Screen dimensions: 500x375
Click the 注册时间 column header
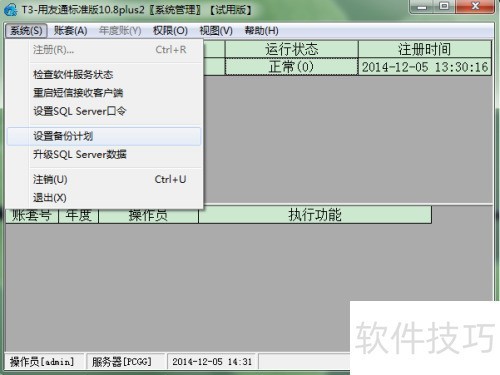click(425, 49)
